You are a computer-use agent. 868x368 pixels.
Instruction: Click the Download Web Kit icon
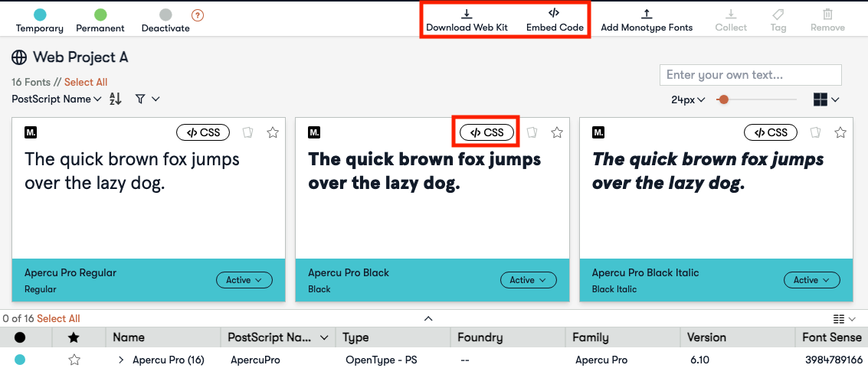[x=467, y=14]
